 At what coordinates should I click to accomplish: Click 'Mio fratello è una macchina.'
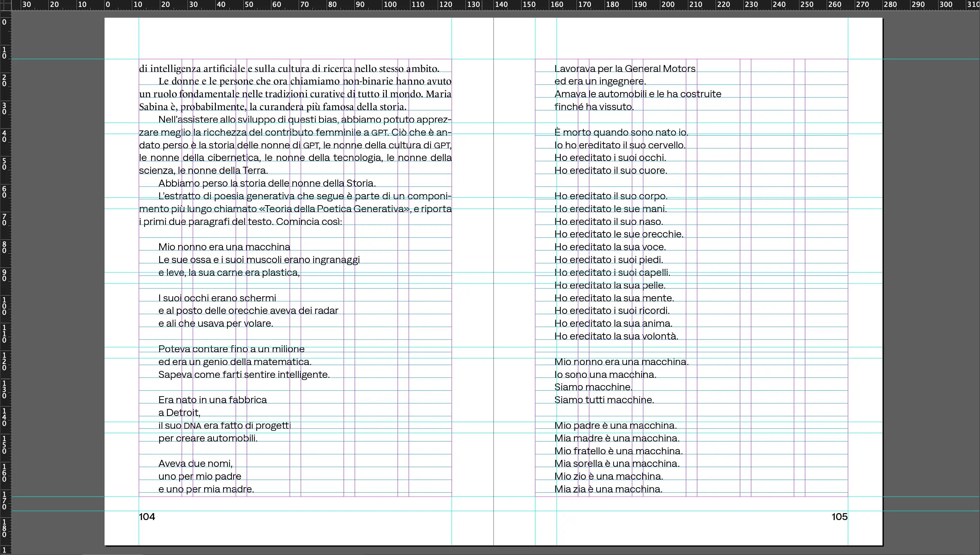[619, 451]
